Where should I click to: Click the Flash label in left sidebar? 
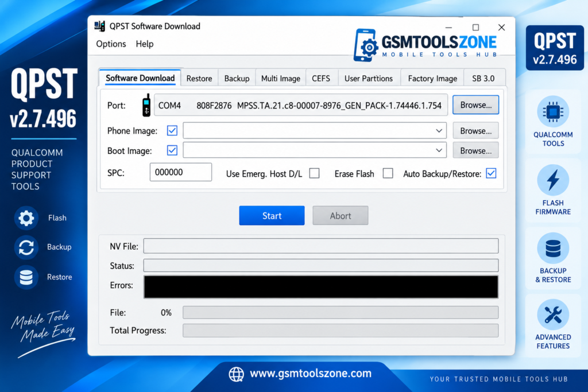click(57, 218)
